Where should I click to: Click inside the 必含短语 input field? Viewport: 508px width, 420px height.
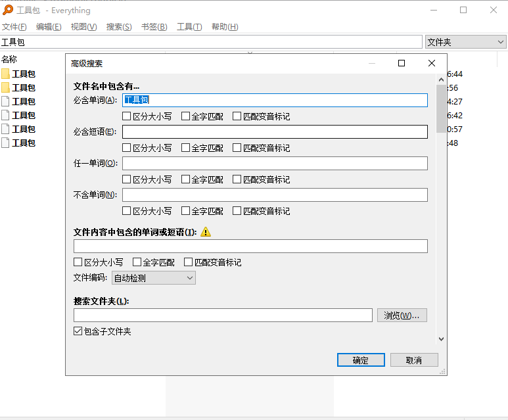pyautogui.click(x=275, y=132)
